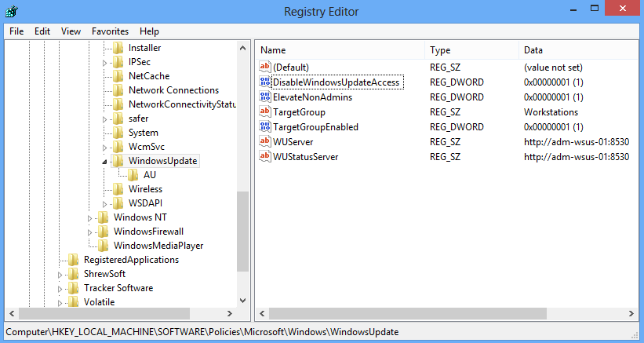Screen dimensions: 644x343
Task: Click the Windows NT folder icon
Action: 104,217
